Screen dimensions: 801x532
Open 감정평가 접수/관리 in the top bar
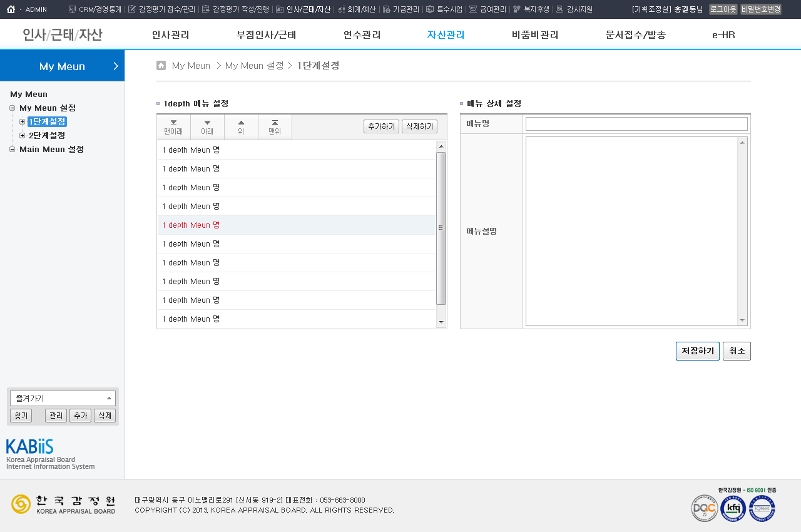162,9
